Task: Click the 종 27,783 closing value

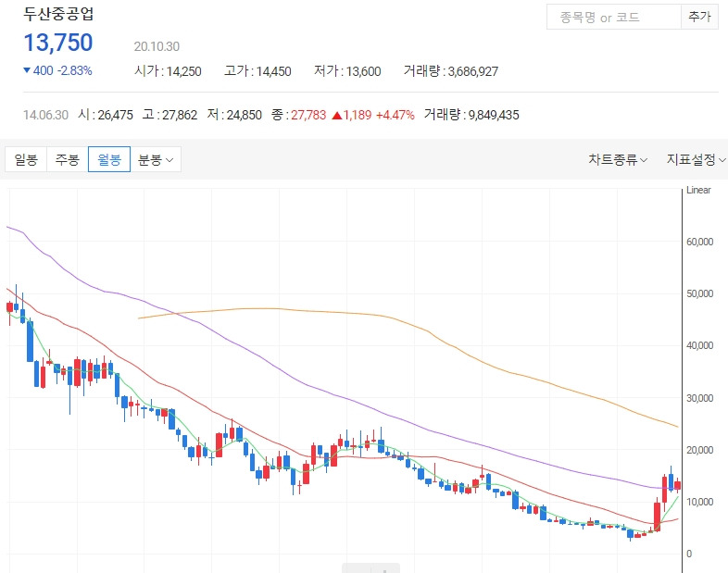Action: [298, 115]
